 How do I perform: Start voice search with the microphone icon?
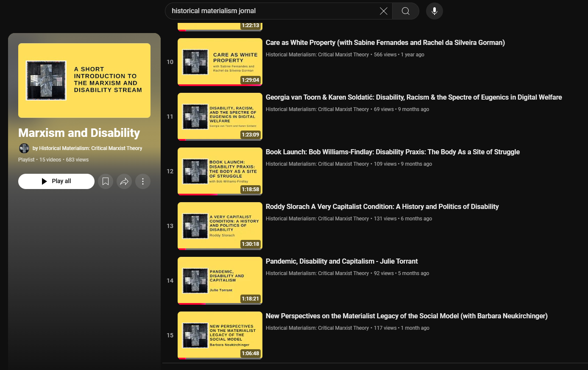434,11
